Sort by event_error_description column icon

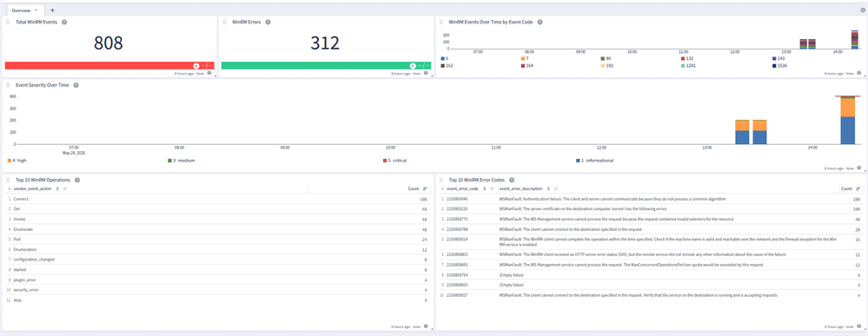tap(556, 188)
